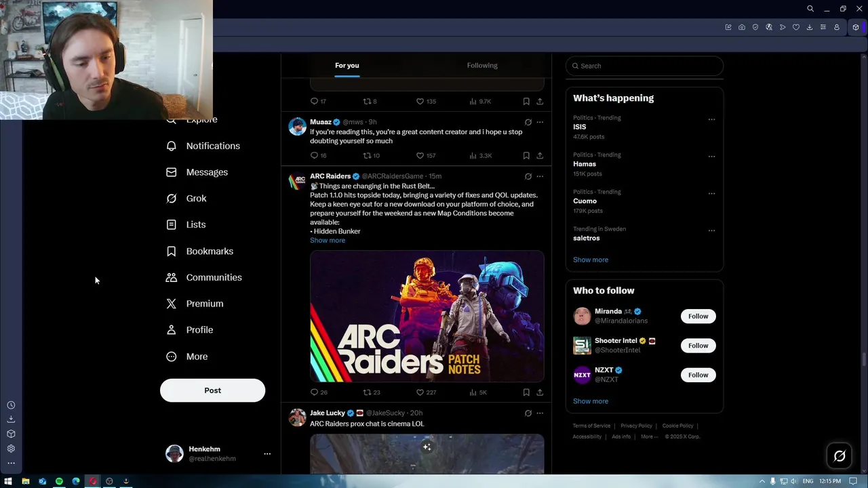The height and width of the screenshot is (488, 868).
Task: Open browser snapshot camera tool
Action: pyautogui.click(x=742, y=27)
